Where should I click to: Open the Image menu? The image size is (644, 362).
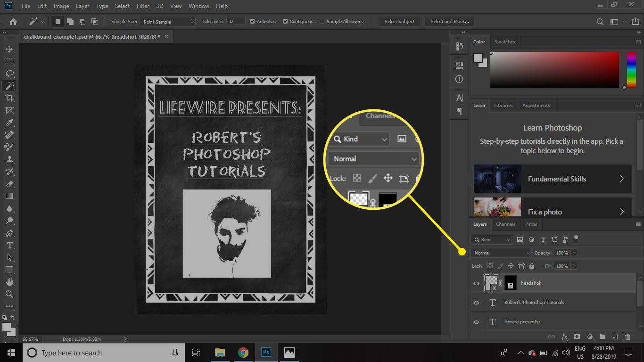(x=61, y=6)
